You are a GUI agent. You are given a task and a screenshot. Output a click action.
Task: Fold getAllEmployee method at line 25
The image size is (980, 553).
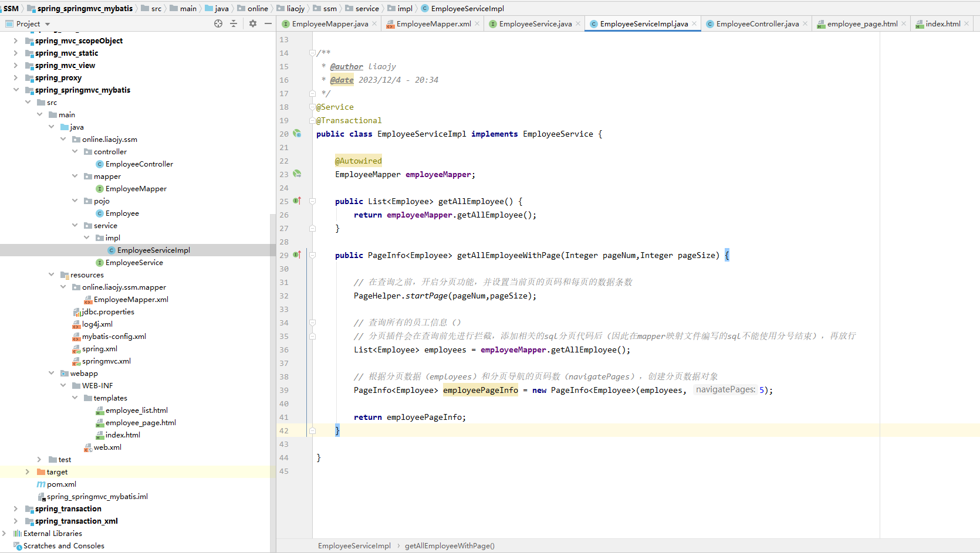[312, 201]
